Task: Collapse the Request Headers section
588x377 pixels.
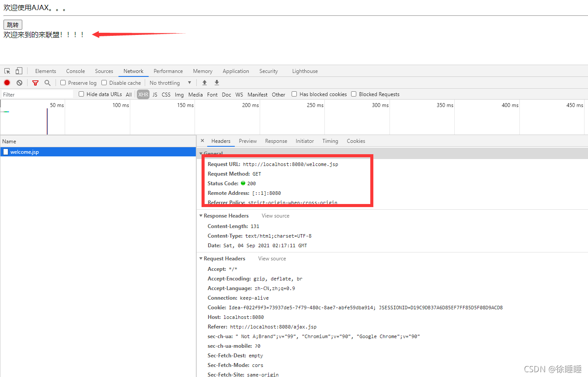Action: (x=201, y=259)
